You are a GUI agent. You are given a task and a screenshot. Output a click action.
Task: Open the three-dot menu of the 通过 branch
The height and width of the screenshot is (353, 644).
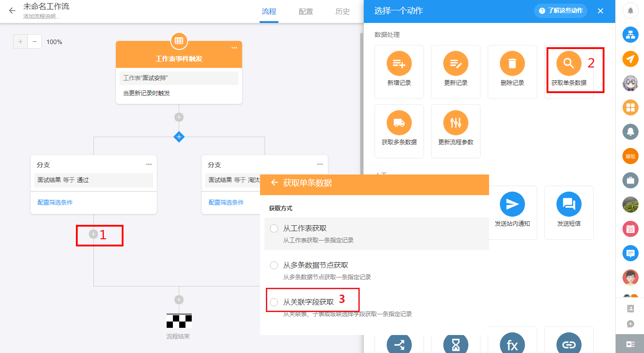pos(149,164)
